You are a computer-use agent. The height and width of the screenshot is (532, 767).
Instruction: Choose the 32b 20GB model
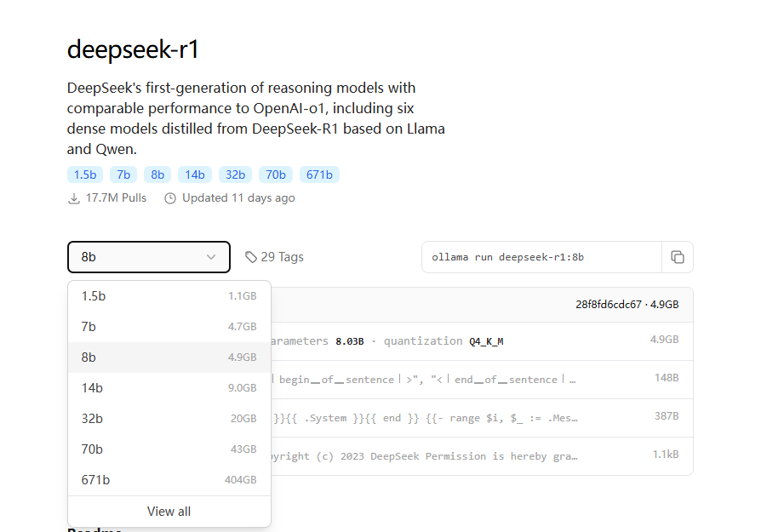(169, 419)
